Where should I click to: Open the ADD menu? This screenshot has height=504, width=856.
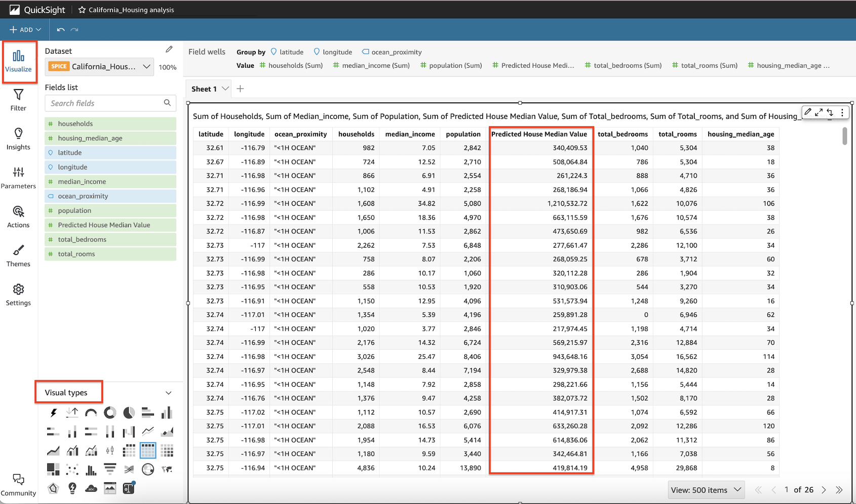click(x=25, y=30)
